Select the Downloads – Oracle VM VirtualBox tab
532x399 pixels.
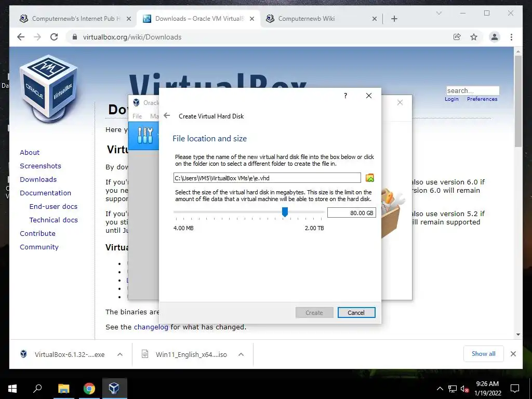198,19
